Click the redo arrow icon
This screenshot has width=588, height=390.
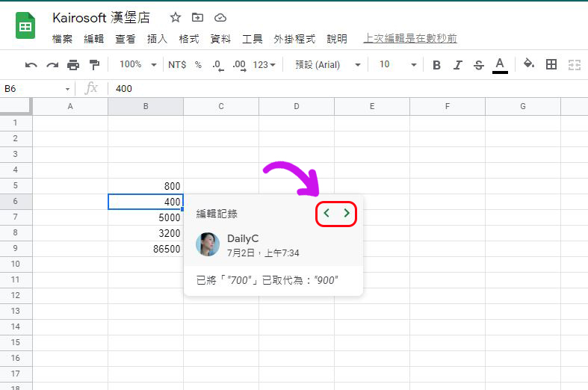click(x=52, y=65)
